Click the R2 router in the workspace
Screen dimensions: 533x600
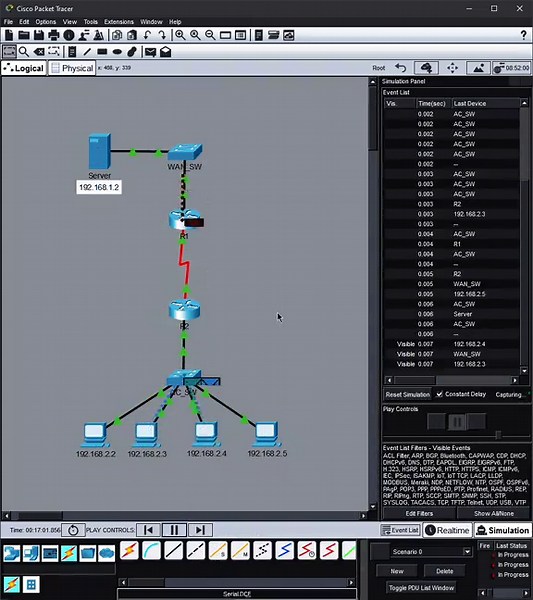click(184, 310)
